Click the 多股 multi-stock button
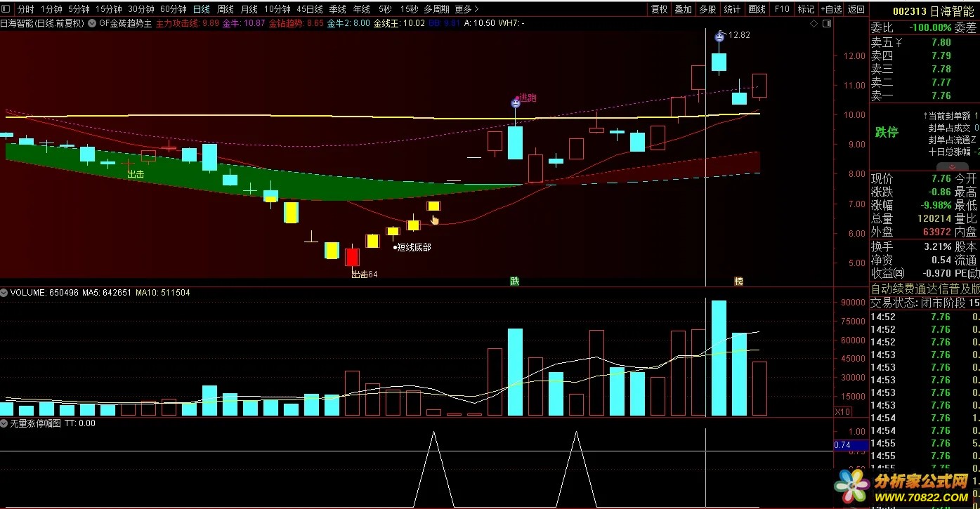Screen dimensions: 980x509 [x=707, y=9]
